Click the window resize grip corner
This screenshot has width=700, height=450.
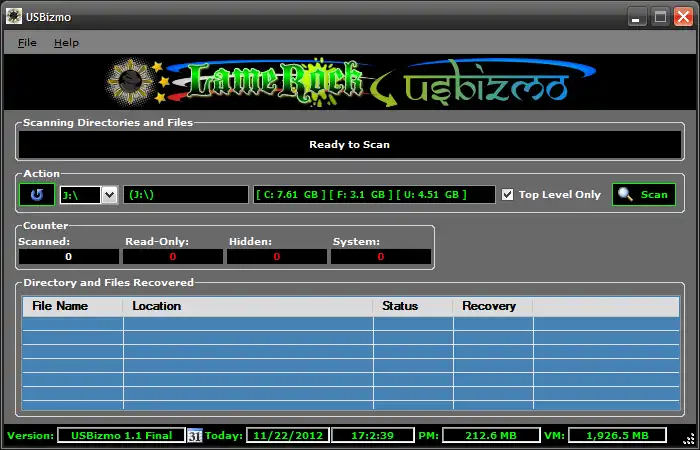[x=688, y=438]
